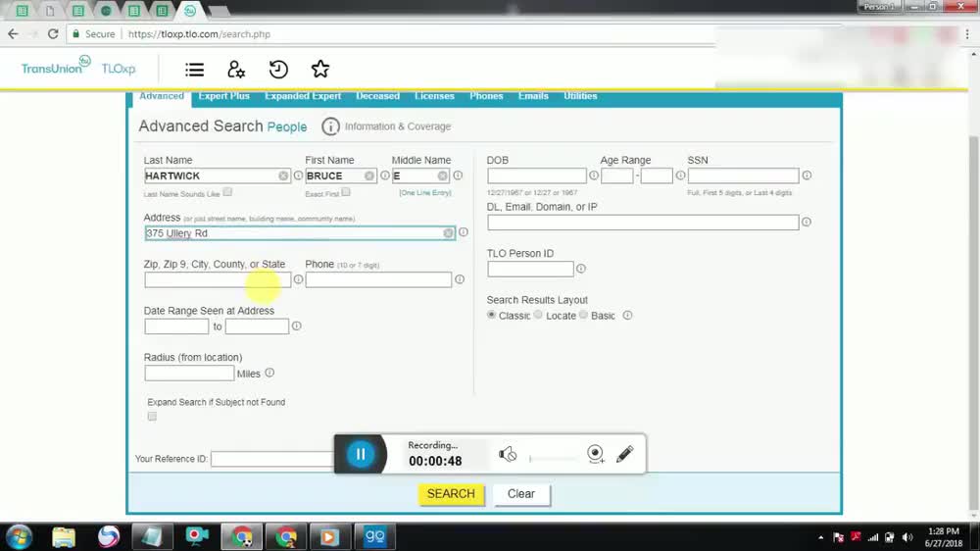The image size is (980, 551).
Task: Switch to Emails tab
Action: [x=533, y=96]
